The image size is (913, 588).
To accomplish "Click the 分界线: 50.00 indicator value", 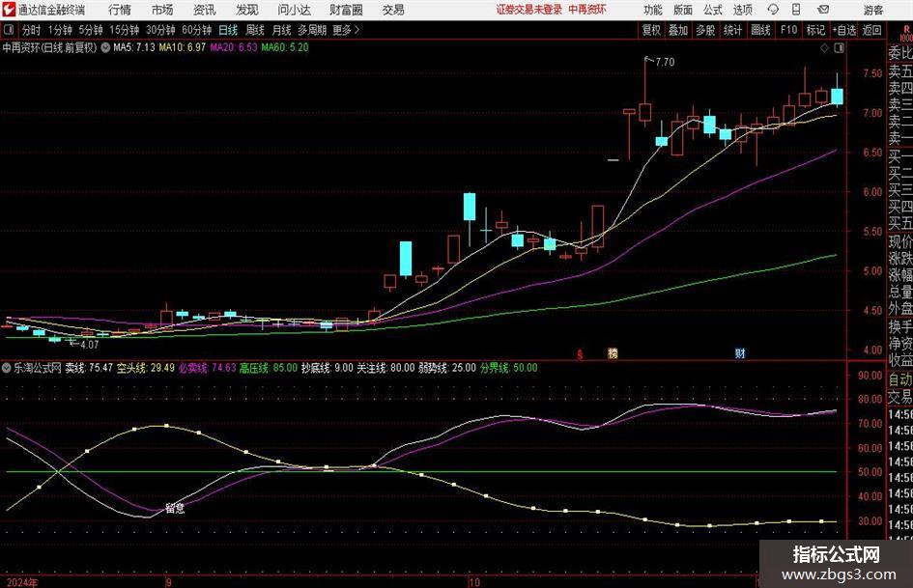I will 509,368.
